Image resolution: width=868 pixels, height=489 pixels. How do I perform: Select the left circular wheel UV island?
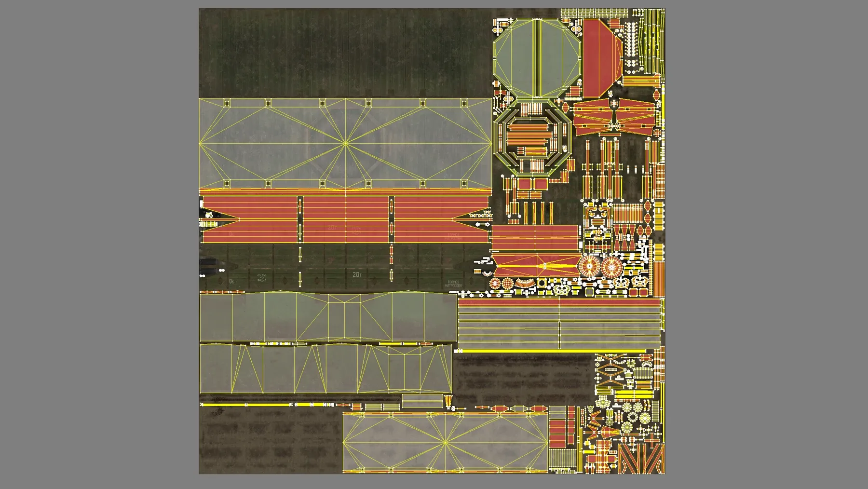589,266
